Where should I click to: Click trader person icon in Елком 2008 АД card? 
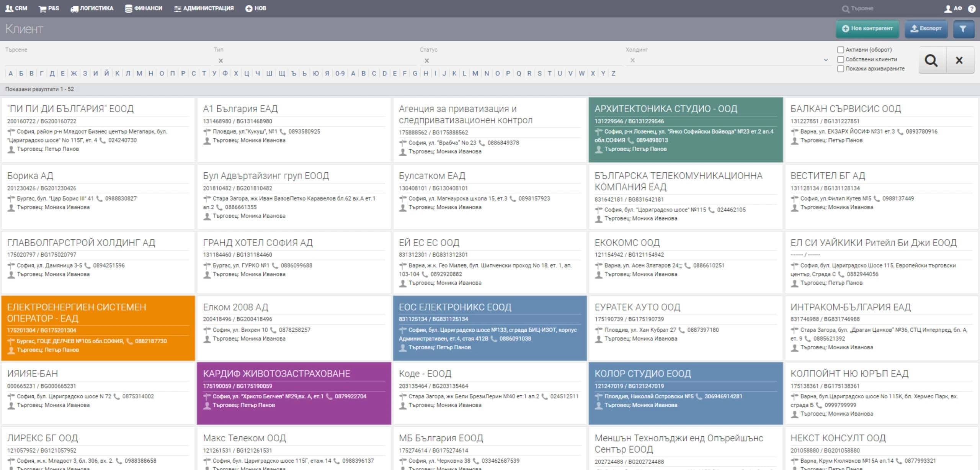coord(207,339)
